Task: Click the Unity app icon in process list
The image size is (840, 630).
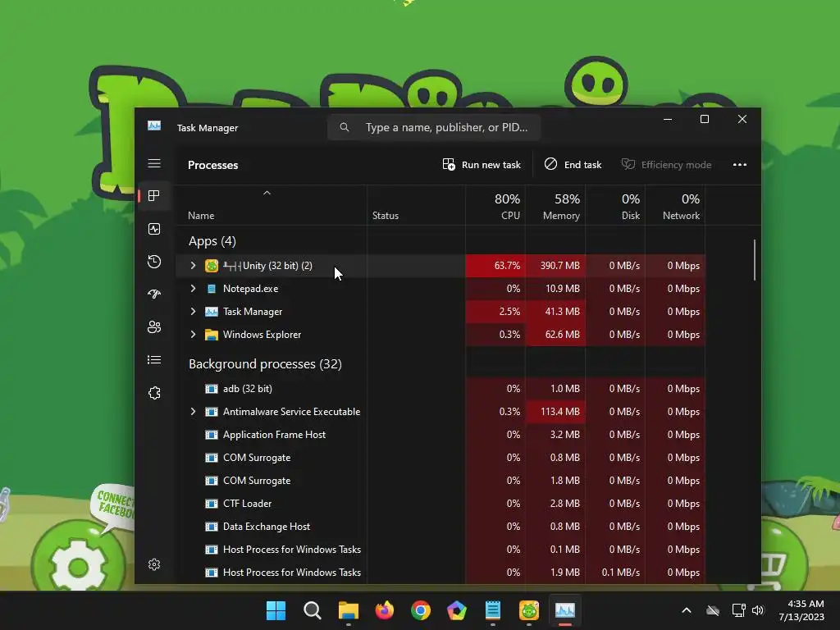Action: point(212,266)
